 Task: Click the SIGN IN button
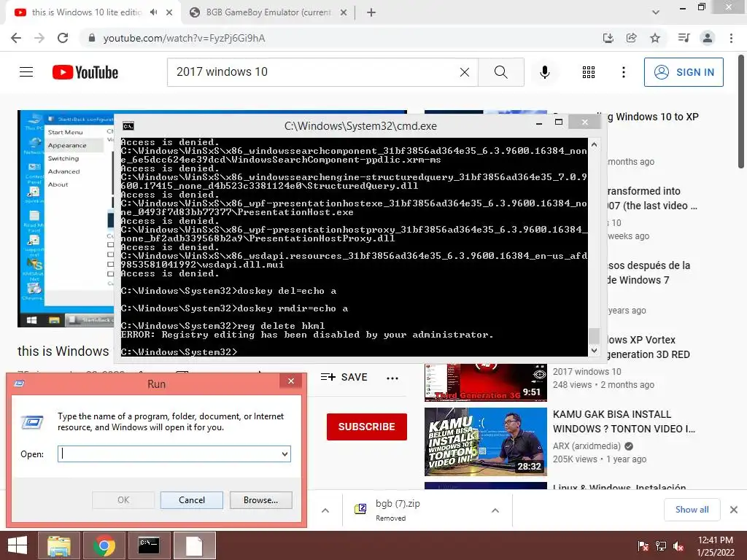pyautogui.click(x=684, y=72)
